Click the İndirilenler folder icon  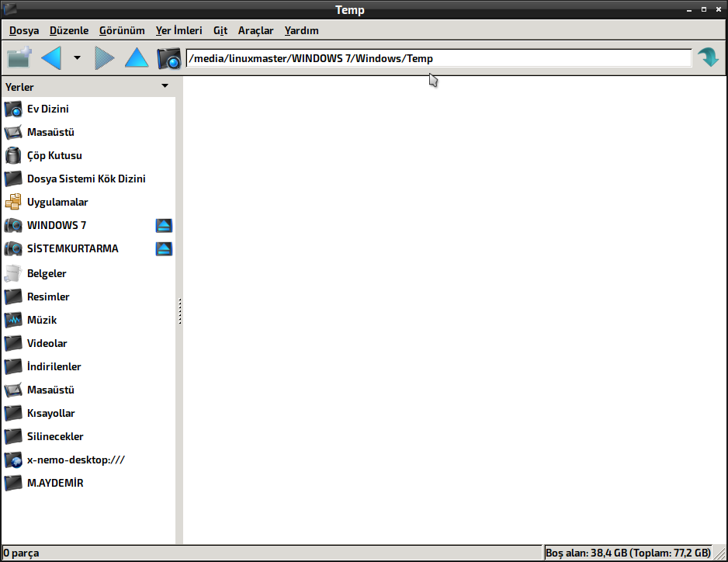tap(13, 366)
